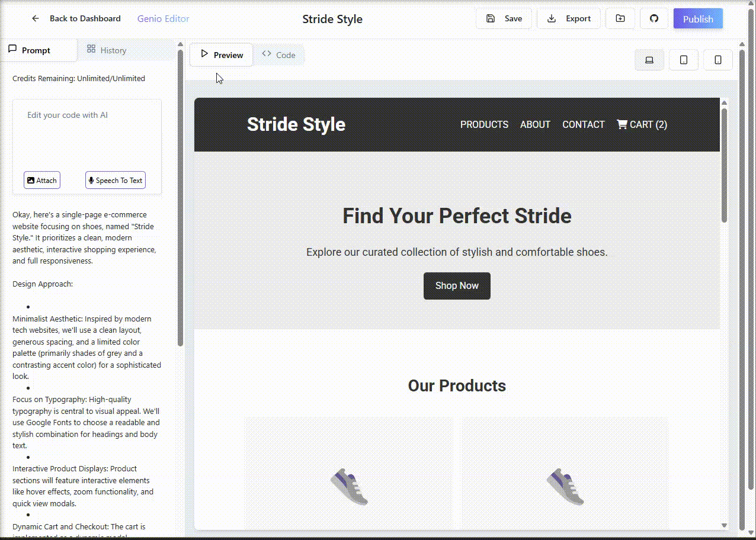The width and height of the screenshot is (756, 540).
Task: Open the shopping cart in navbar
Action: (x=642, y=124)
